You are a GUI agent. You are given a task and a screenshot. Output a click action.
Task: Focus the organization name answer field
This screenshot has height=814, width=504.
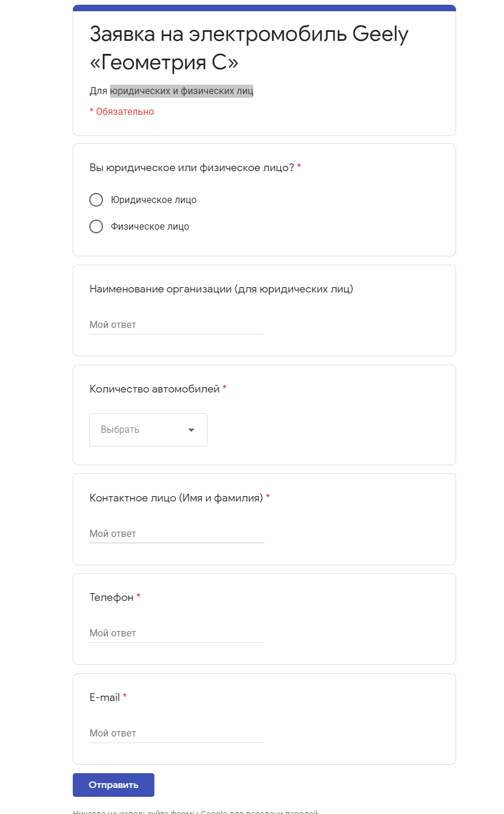coord(177,325)
